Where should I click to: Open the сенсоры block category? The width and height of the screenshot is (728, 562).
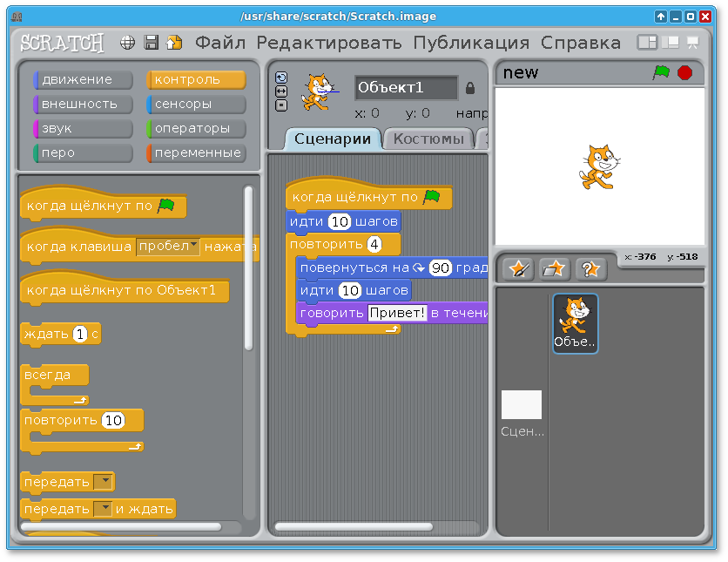tap(196, 104)
